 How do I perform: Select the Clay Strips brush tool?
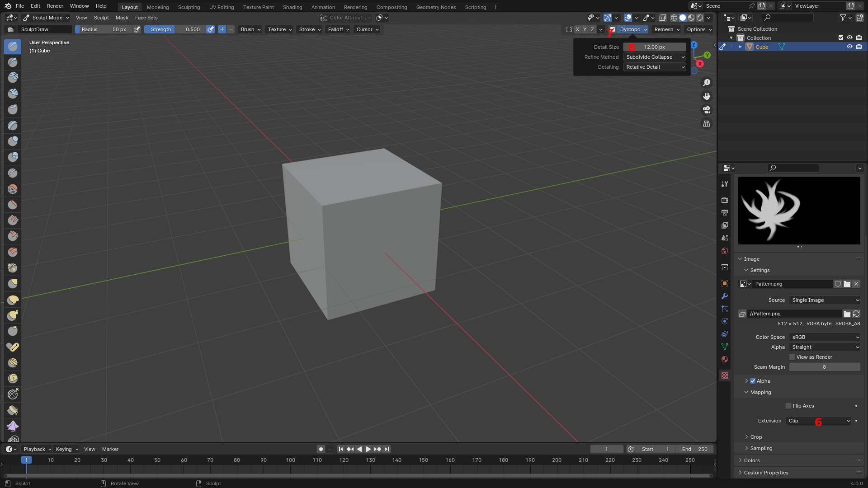click(13, 94)
